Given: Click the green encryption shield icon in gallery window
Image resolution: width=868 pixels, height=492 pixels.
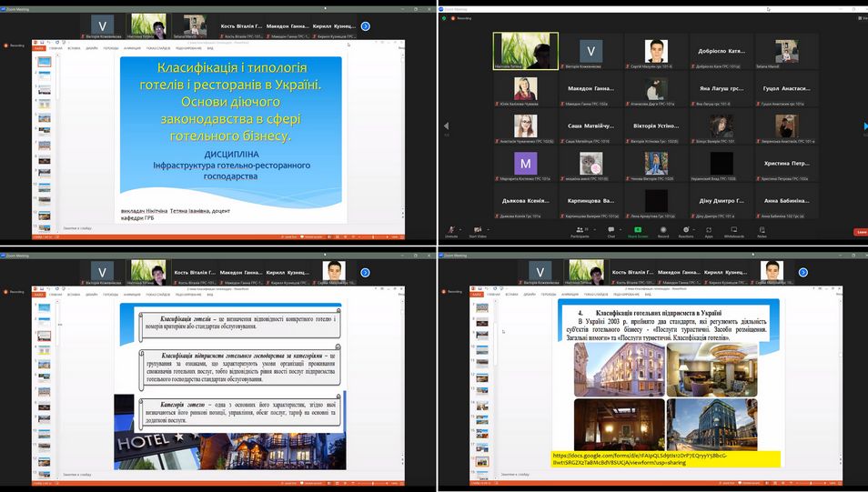Looking at the screenshot, I should click(x=444, y=18).
